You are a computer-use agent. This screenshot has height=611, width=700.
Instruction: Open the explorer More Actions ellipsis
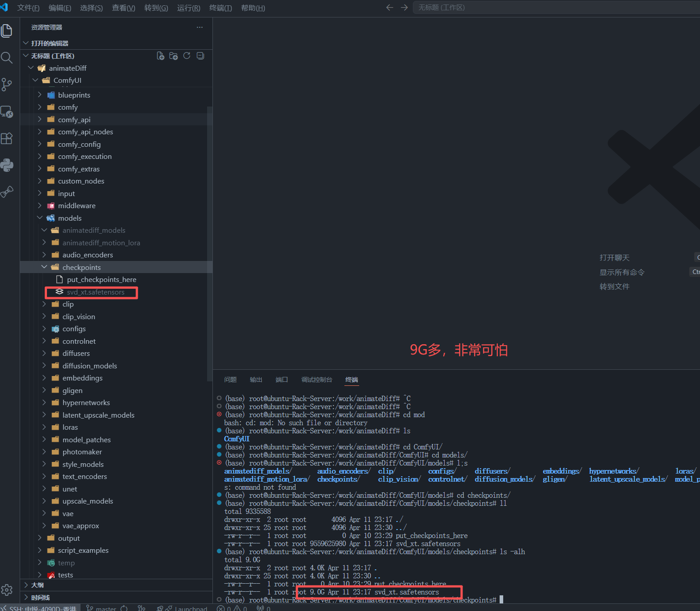tap(199, 27)
